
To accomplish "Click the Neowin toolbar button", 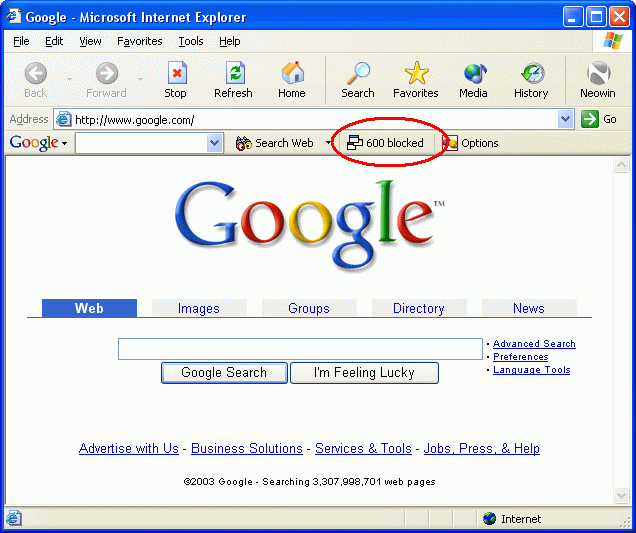I will (598, 80).
